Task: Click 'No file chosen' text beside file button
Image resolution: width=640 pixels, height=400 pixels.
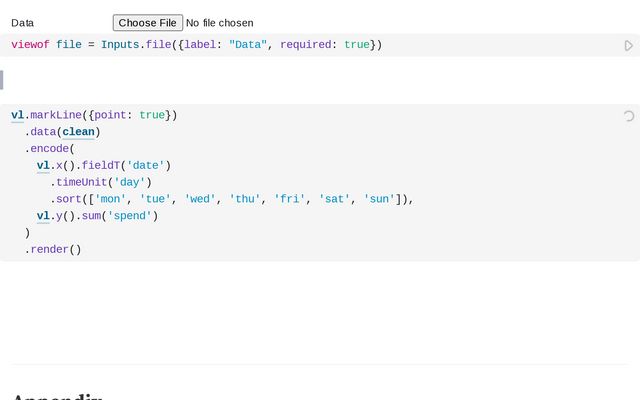Action: [219, 22]
